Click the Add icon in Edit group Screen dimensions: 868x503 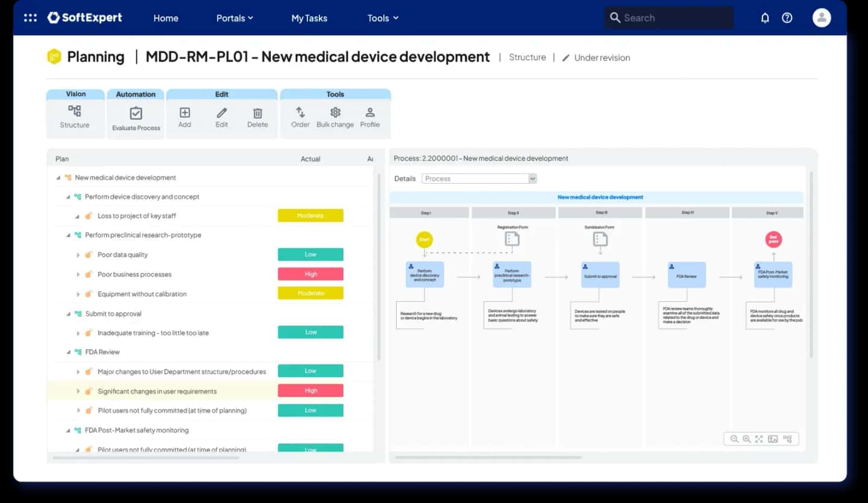tap(184, 113)
